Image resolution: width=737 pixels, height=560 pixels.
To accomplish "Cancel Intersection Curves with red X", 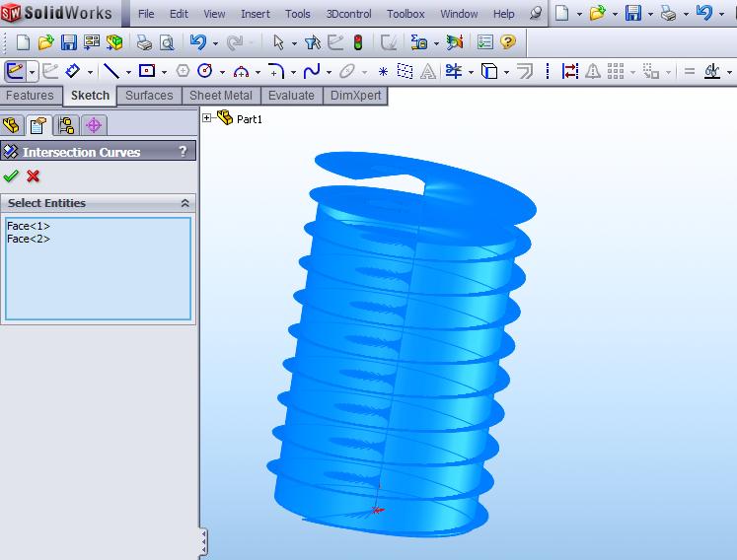I will point(33,176).
